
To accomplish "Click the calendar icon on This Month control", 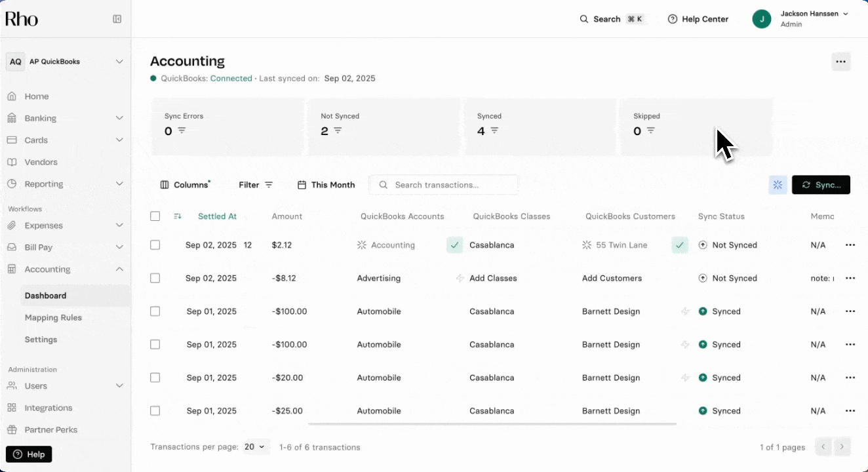I will point(301,185).
